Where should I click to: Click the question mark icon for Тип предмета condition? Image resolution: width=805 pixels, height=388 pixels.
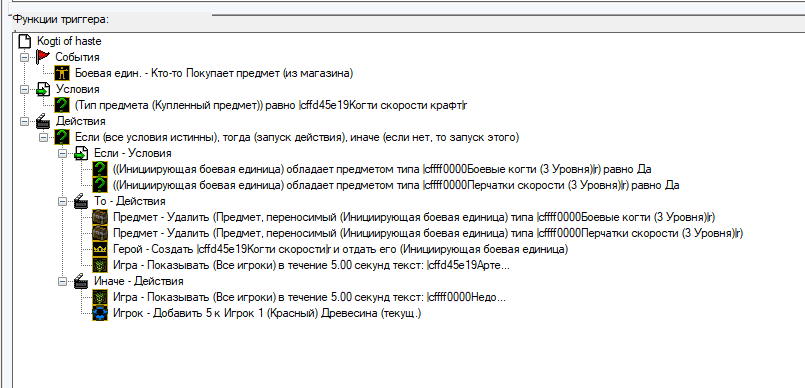tap(62, 105)
